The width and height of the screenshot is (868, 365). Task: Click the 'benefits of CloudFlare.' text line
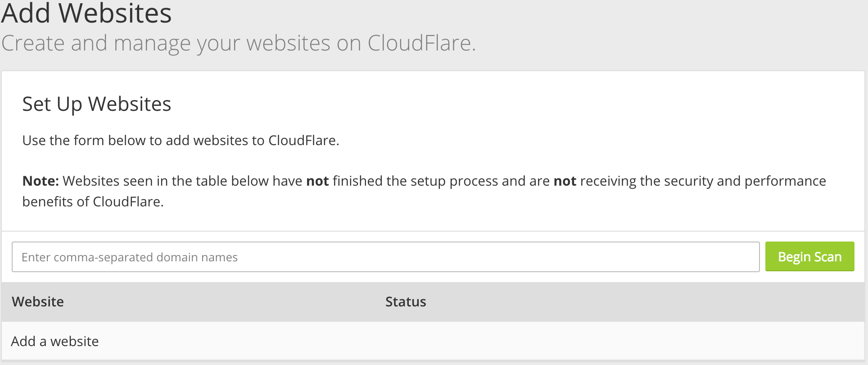click(x=93, y=201)
